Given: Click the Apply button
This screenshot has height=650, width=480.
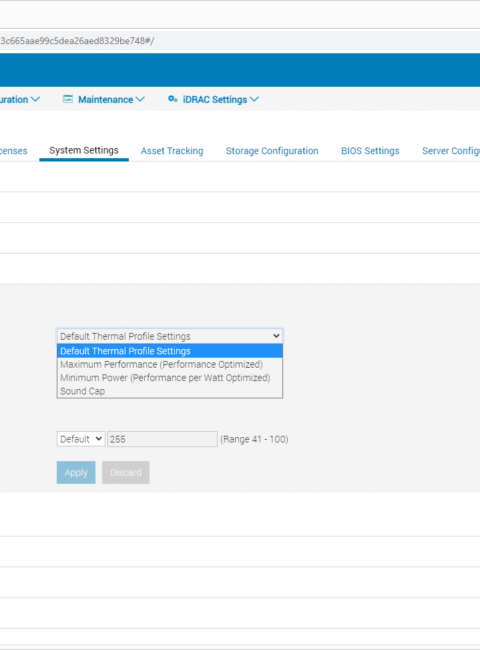Looking at the screenshot, I should coord(76,473).
